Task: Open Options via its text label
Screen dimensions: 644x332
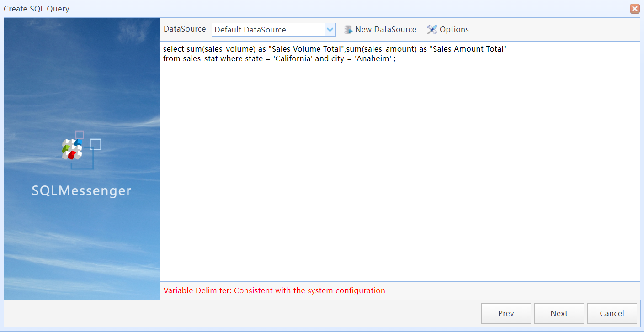Action: (x=454, y=29)
